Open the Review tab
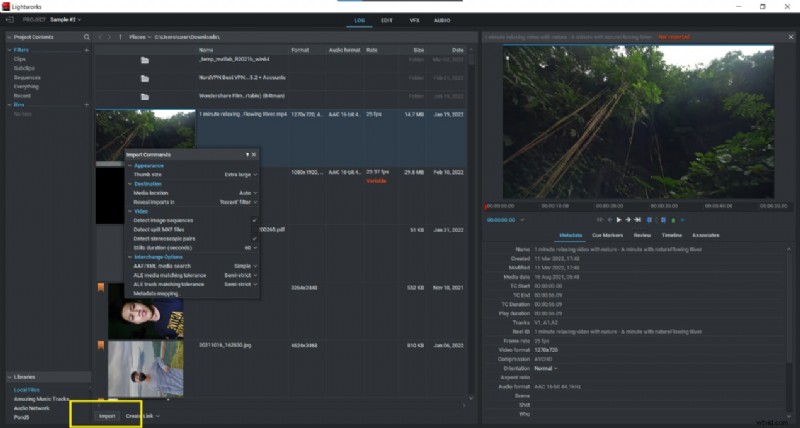The height and width of the screenshot is (428, 800). click(x=642, y=235)
